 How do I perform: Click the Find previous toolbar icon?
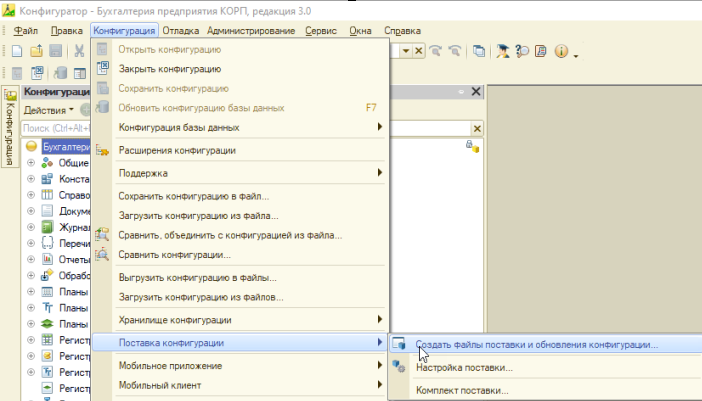(435, 51)
